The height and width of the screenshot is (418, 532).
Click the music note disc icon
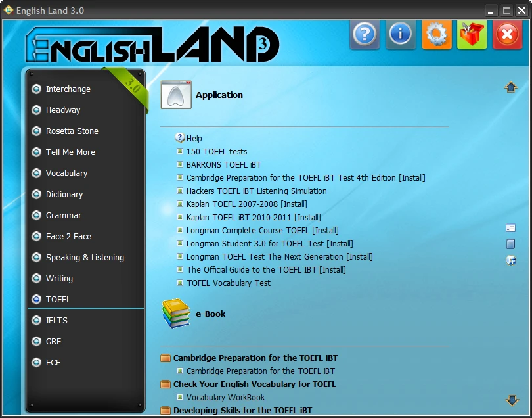click(x=511, y=260)
